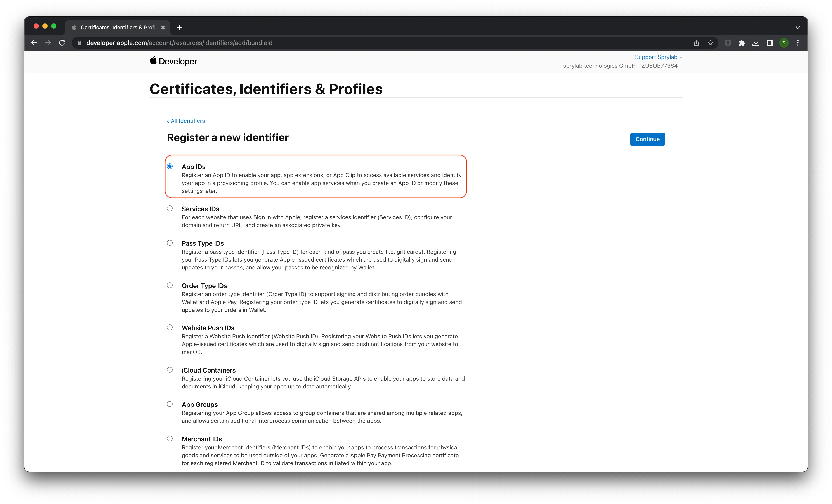Bookmark this page with the star icon
The height and width of the screenshot is (504, 832).
click(711, 43)
